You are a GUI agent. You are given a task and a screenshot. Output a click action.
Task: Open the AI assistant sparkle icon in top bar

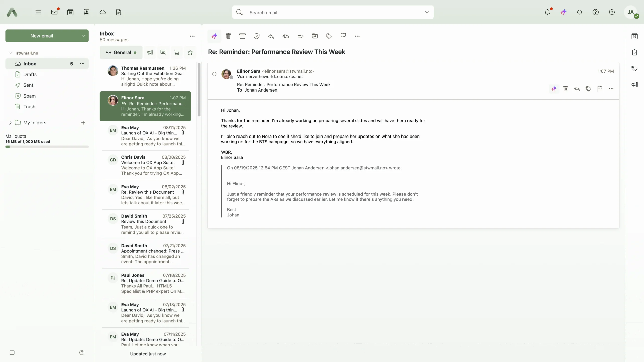click(563, 12)
